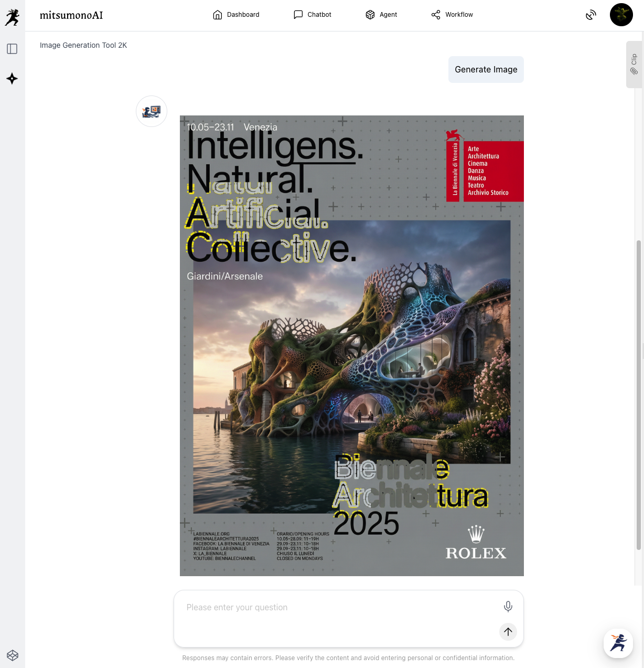This screenshot has height=668, width=644.
Task: Toggle the sidebar panel icon
Action: [x=12, y=49]
